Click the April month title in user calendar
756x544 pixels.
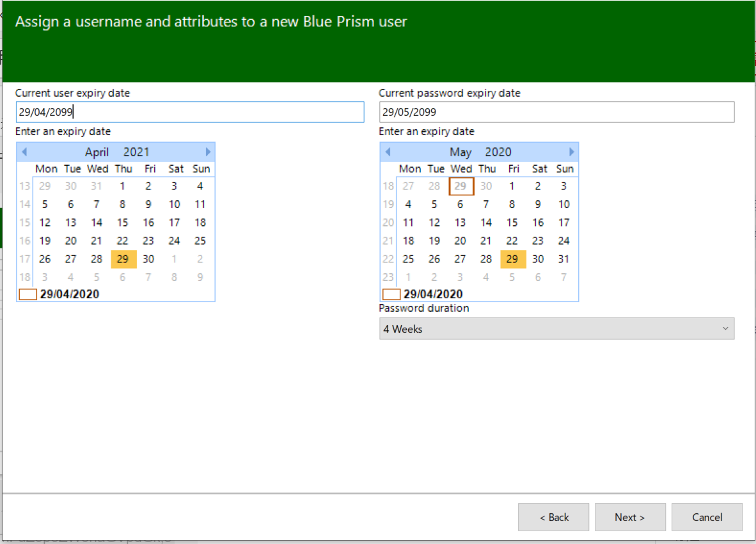click(97, 152)
